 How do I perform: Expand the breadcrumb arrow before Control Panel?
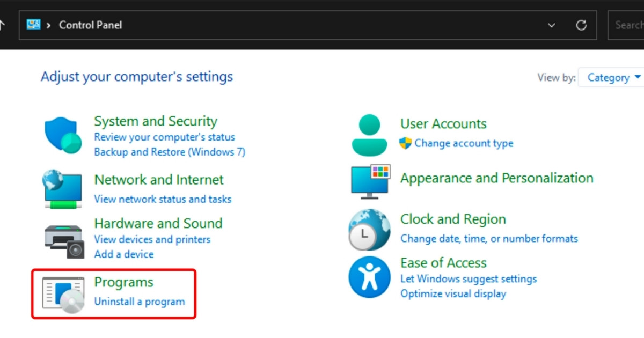[x=48, y=25]
